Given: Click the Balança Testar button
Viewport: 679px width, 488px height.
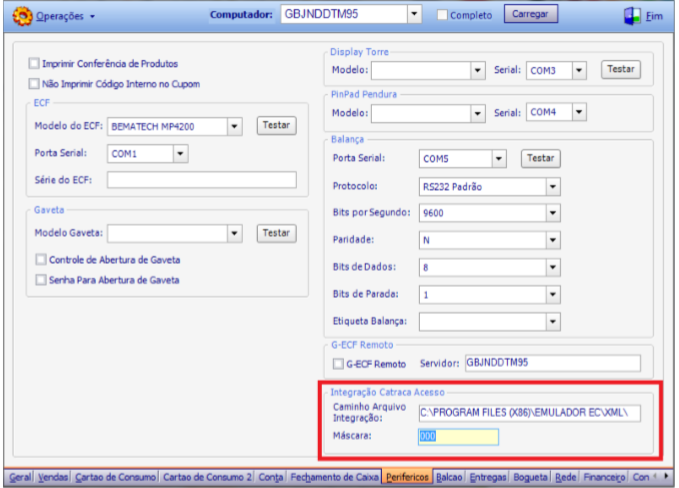Looking at the screenshot, I should [540, 158].
